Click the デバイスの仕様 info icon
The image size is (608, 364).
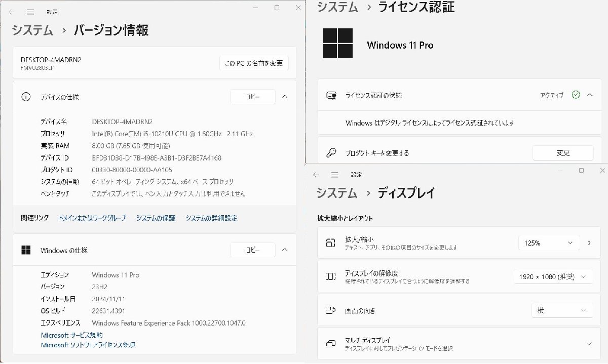[x=26, y=97]
